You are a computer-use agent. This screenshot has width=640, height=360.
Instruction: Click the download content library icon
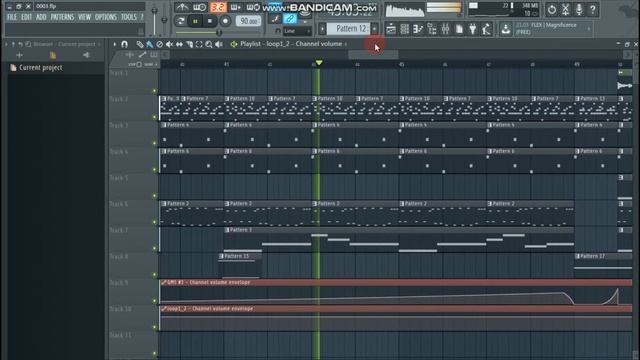(x=506, y=29)
